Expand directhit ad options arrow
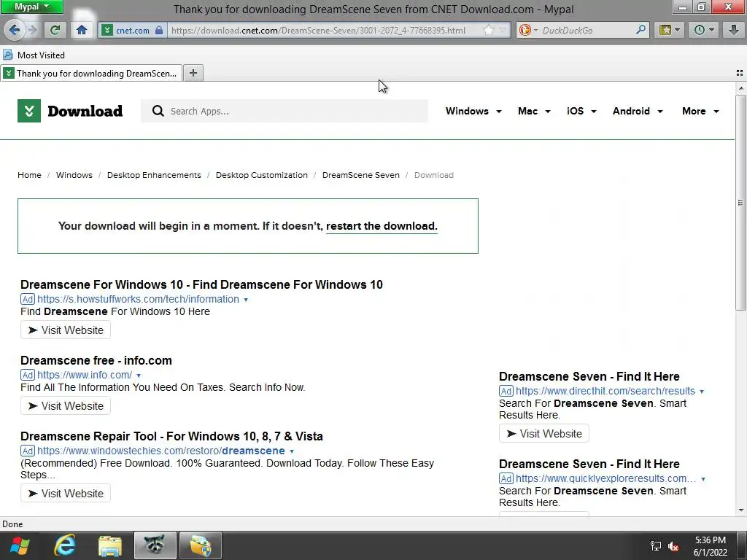Viewport: 747px width, 560px height. click(702, 392)
